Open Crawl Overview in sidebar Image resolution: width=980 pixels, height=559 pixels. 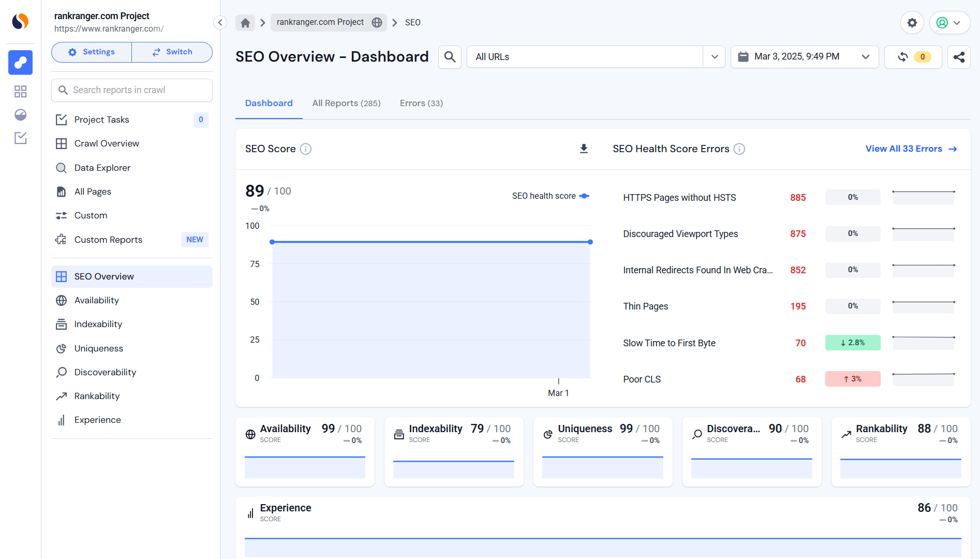point(132,143)
